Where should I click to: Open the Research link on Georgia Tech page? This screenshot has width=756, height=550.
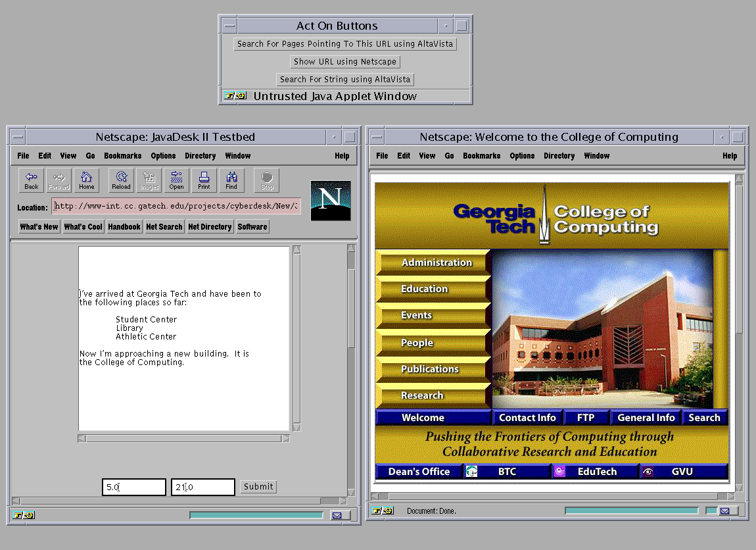pos(422,395)
